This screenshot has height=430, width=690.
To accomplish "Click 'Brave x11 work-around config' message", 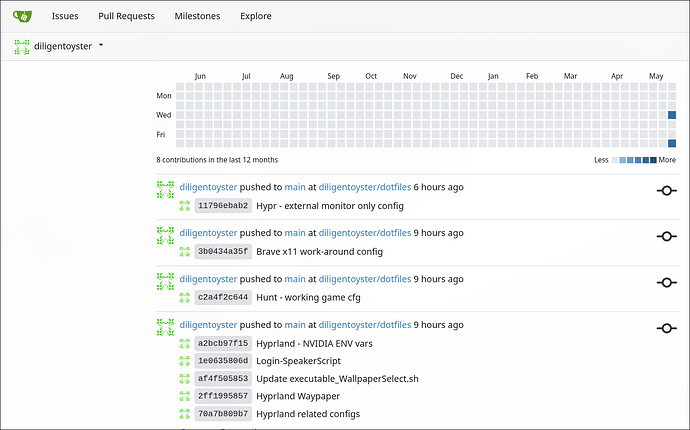I will click(x=319, y=252).
